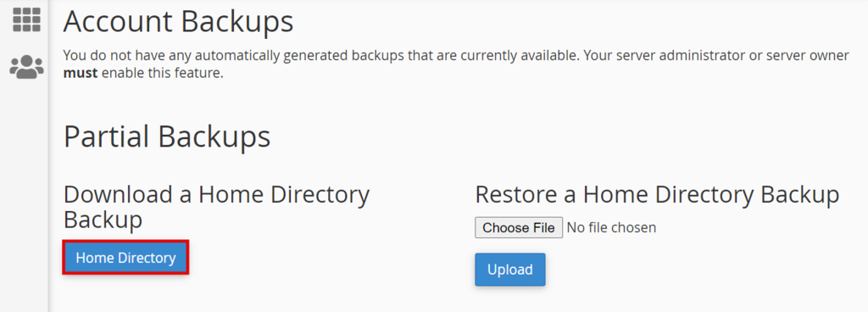Click the Partial Backups heading
868x312 pixels.
[167, 136]
